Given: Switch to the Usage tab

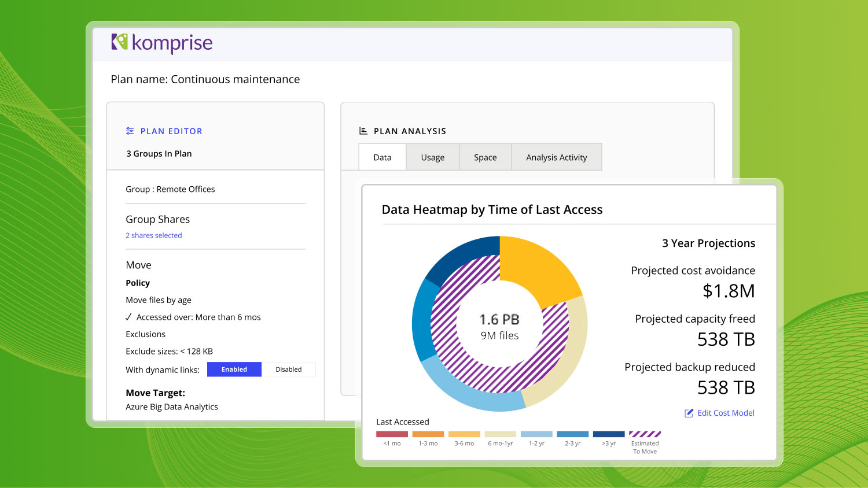Looking at the screenshot, I should 432,157.
